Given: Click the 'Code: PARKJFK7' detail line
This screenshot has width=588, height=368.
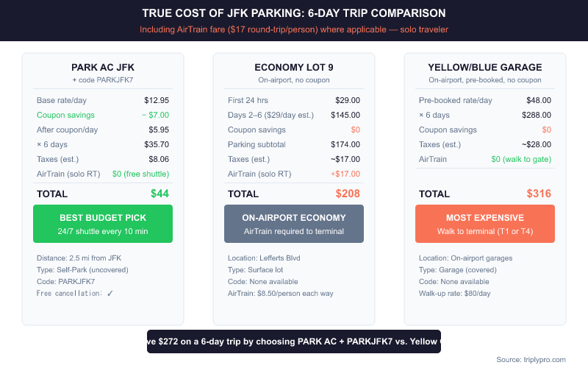Looking at the screenshot, I should coord(65,281).
